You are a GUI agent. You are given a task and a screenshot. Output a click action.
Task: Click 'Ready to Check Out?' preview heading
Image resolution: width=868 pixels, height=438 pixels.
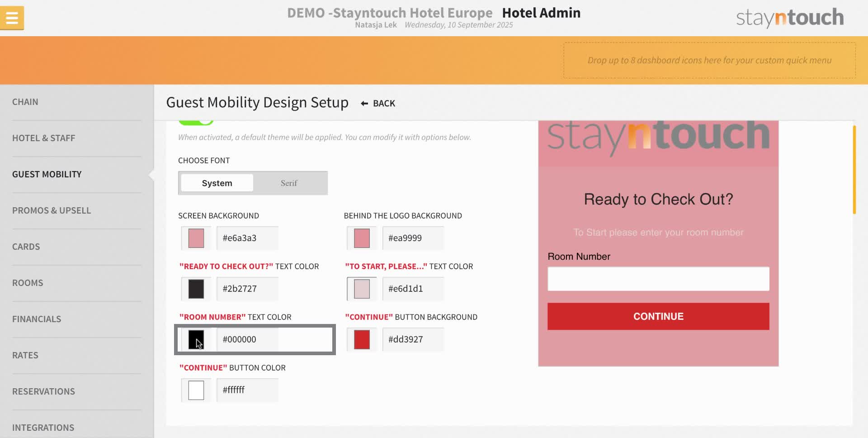pos(658,199)
